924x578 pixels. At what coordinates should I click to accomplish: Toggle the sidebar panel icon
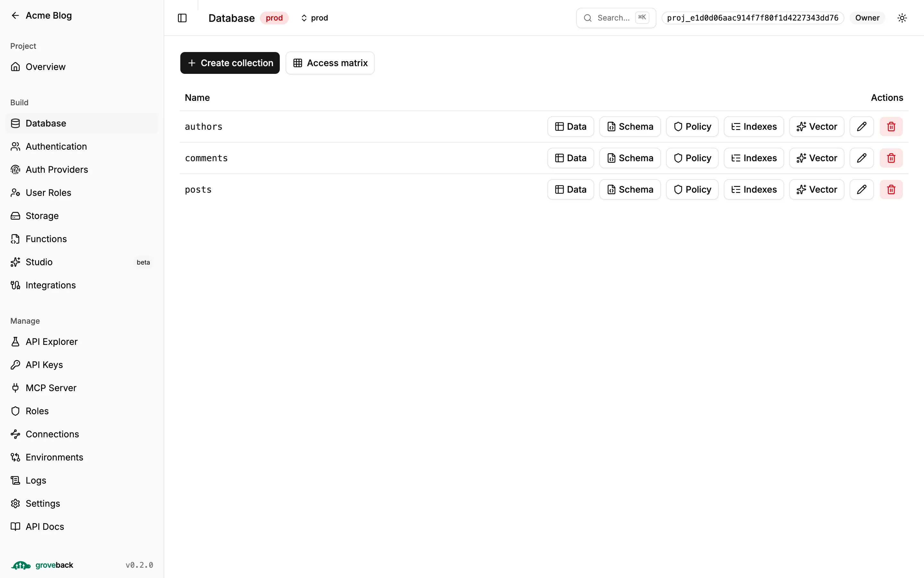point(182,18)
